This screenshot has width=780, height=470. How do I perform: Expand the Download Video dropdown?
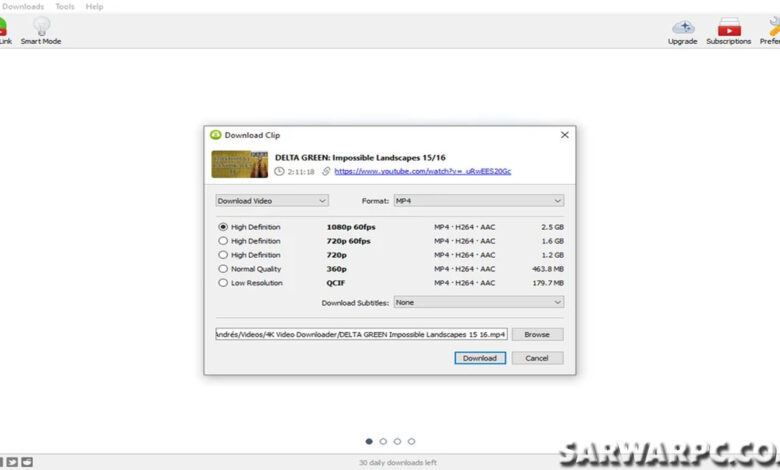tap(272, 200)
